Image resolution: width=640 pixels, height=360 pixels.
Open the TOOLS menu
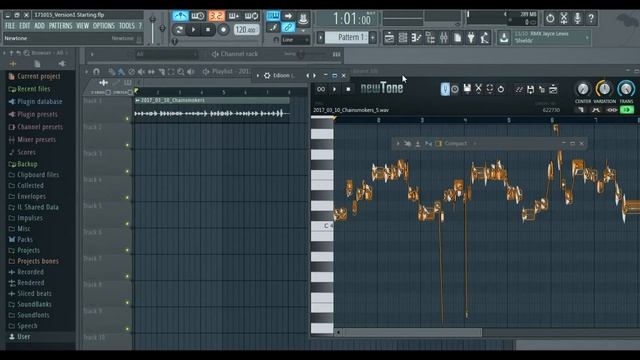click(x=127, y=26)
